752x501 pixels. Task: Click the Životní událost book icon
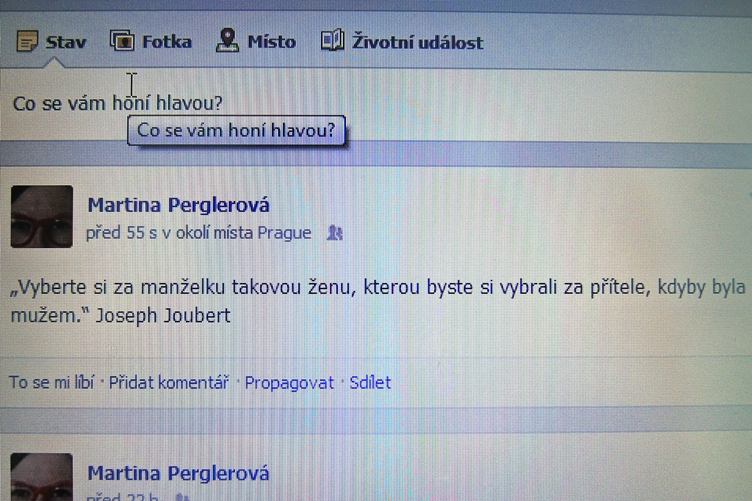[332, 40]
